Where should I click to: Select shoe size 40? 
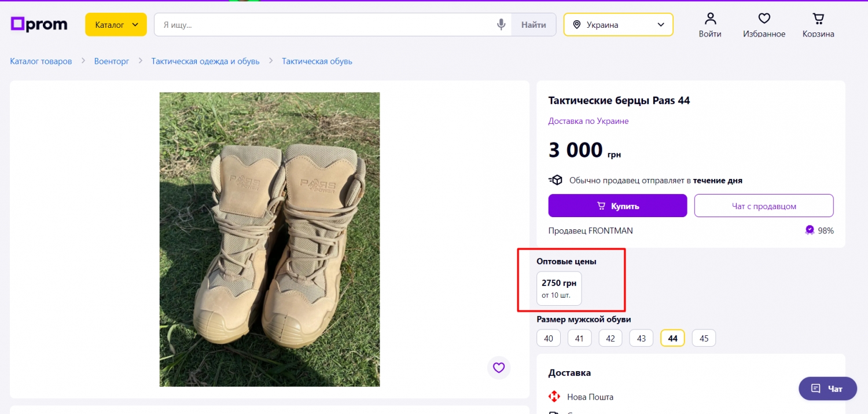point(549,338)
